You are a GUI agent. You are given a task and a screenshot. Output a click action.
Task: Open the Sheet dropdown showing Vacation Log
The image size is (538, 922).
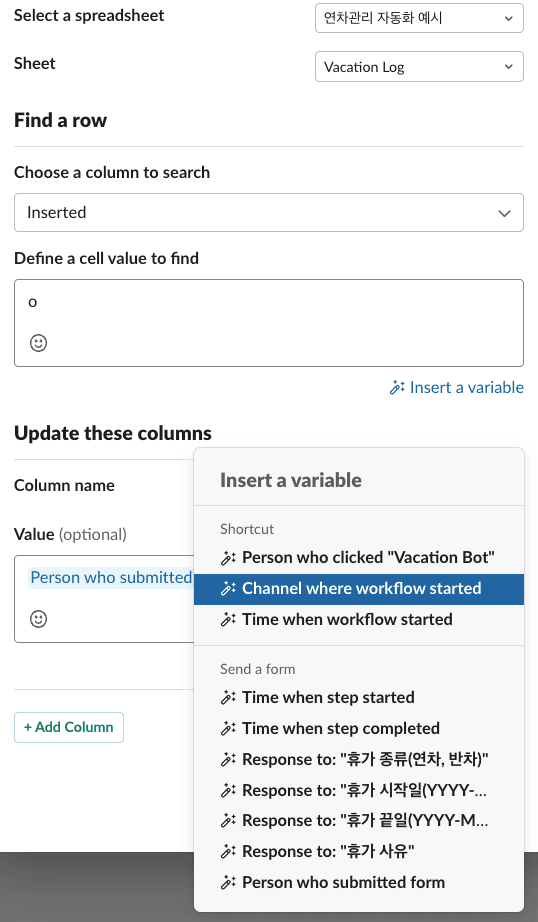(419, 66)
